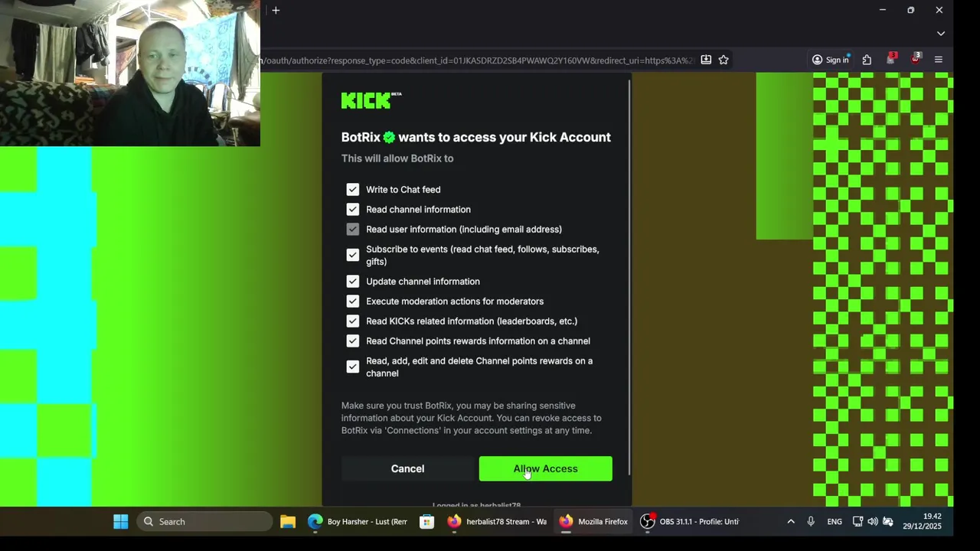Click the 'Make sure you trust BotRix' notice
The width and height of the screenshot is (980, 551).
[x=472, y=418]
